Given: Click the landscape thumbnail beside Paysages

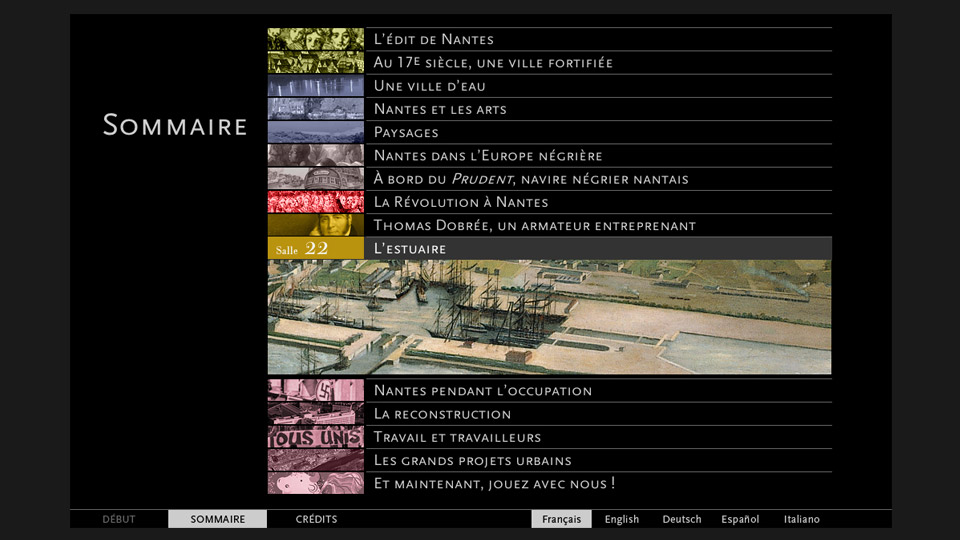Looking at the screenshot, I should (316, 132).
